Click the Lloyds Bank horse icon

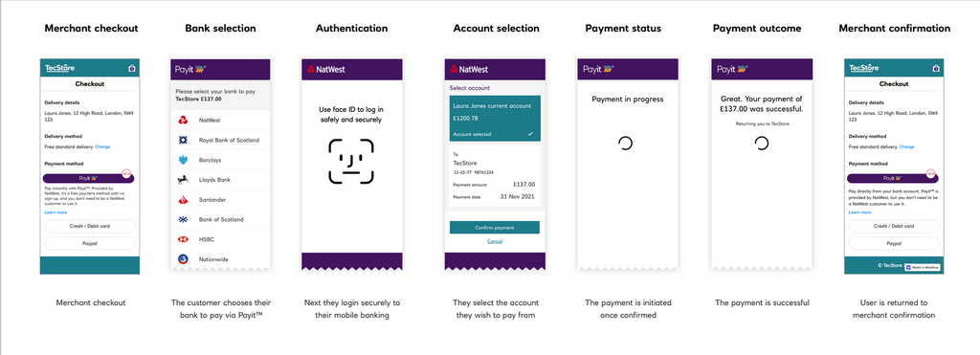point(183,180)
